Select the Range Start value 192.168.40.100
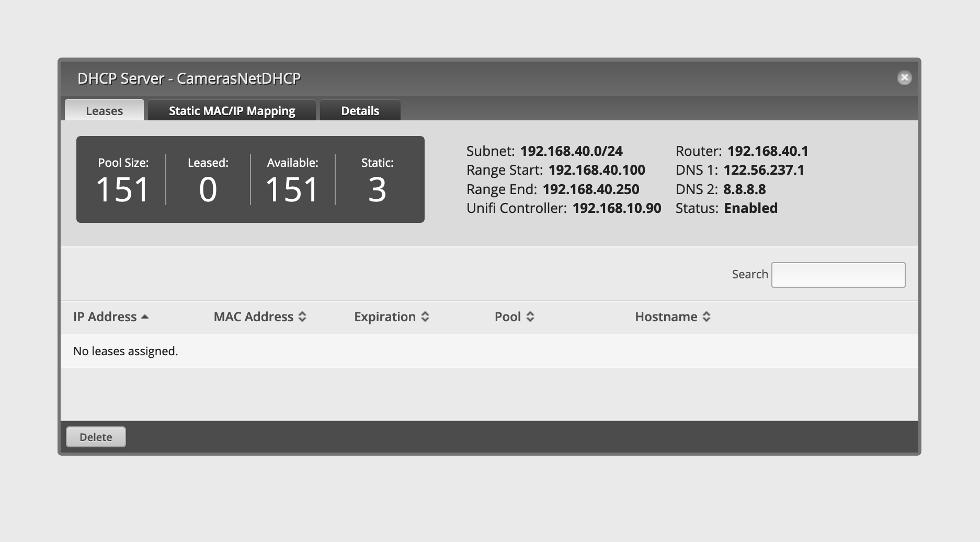 [597, 170]
